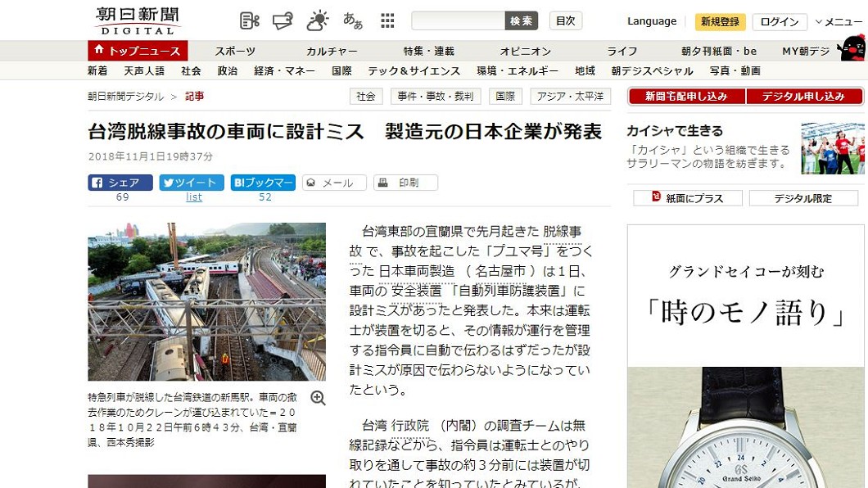Image resolution: width=868 pixels, height=488 pixels.
Task: Click 新聞宅配申し込み subscription button
Action: [x=686, y=97]
